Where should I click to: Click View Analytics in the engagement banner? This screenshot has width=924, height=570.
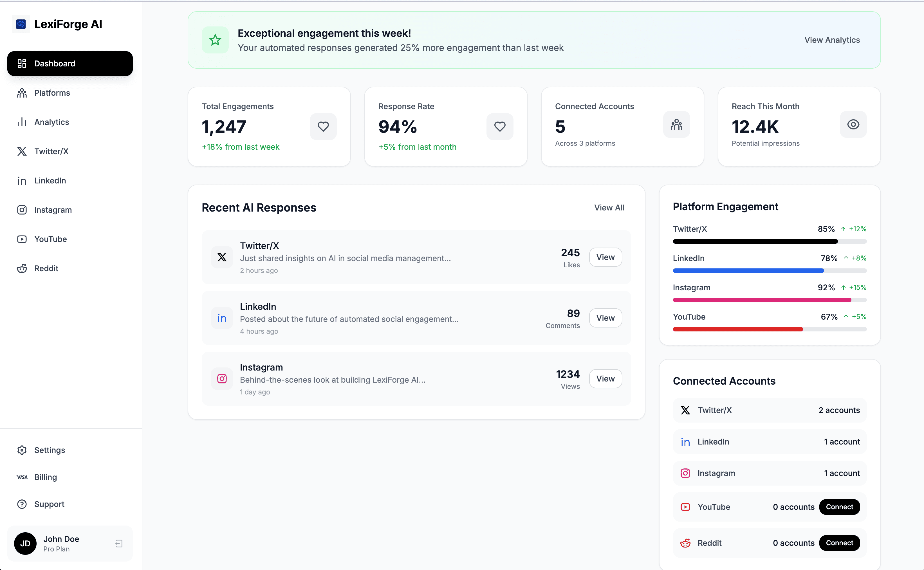[x=832, y=40]
